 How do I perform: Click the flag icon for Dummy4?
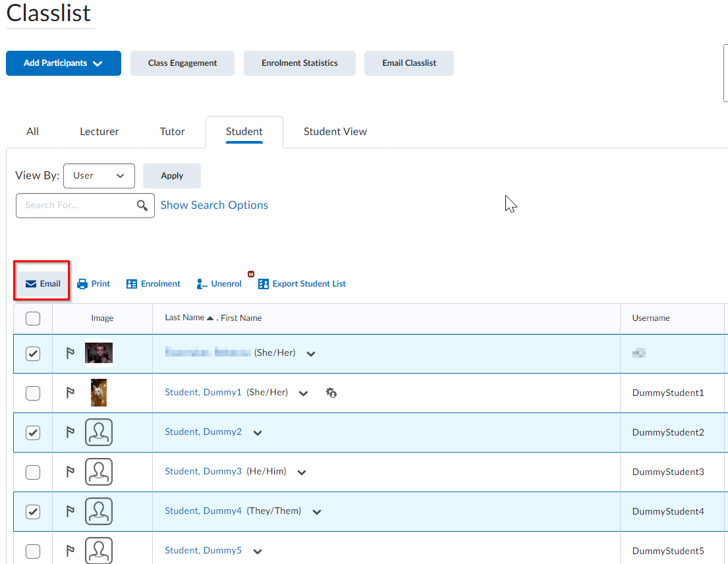[70, 511]
